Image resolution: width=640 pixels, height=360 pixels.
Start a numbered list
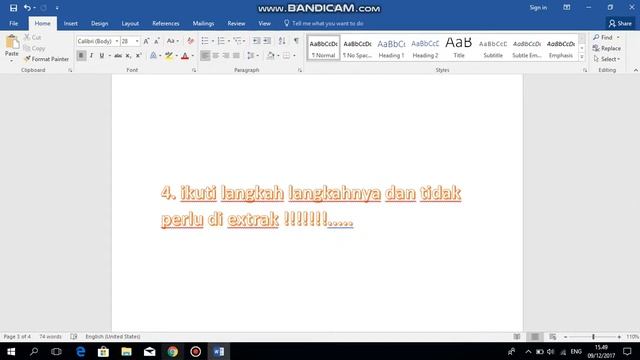pos(221,41)
